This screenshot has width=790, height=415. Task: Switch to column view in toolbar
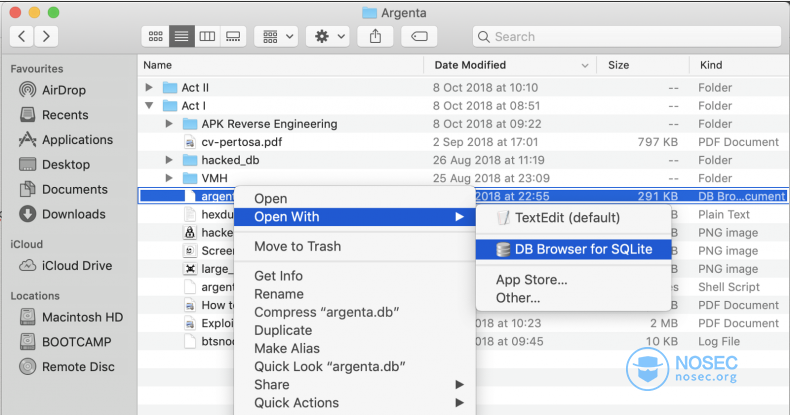click(x=208, y=36)
